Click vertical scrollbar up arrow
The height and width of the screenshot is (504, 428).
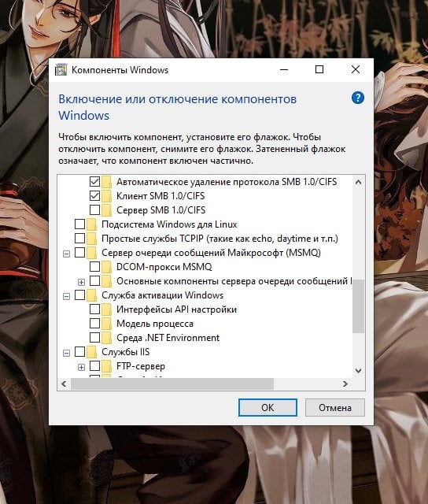coord(358,182)
